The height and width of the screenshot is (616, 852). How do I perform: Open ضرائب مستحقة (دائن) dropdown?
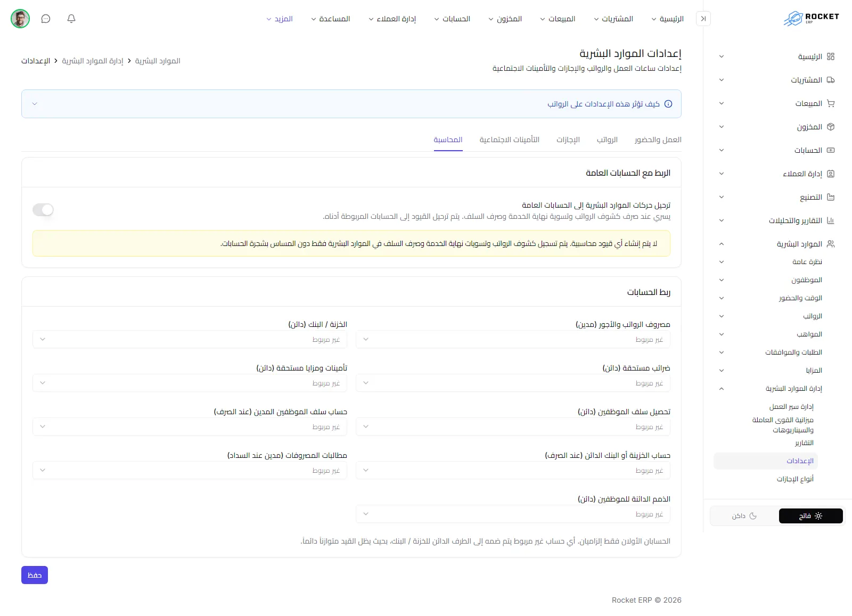[x=513, y=383]
